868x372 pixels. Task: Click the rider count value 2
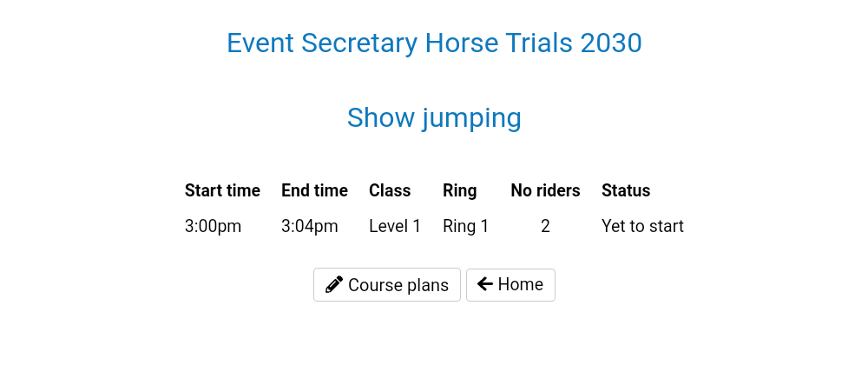click(545, 227)
